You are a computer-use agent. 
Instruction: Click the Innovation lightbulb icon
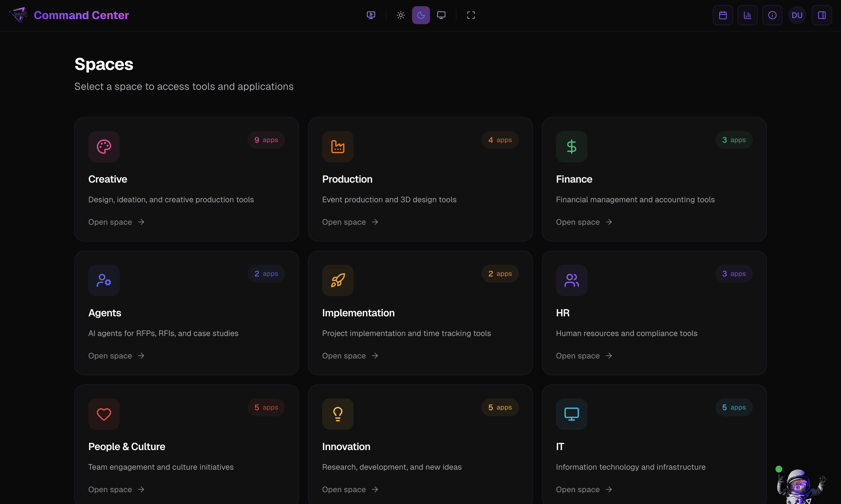(x=338, y=414)
